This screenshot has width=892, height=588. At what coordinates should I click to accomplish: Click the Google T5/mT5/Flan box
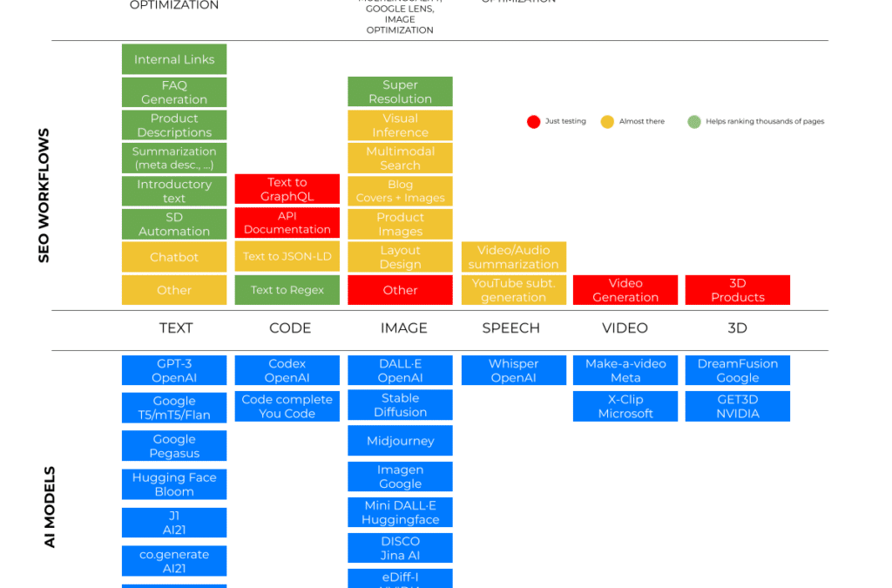[x=174, y=408]
